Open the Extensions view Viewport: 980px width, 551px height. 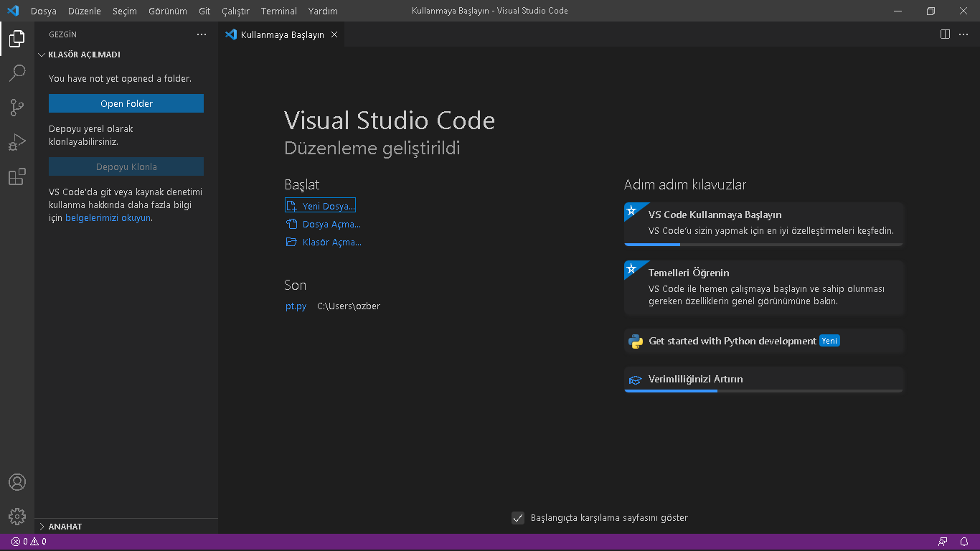click(x=17, y=176)
